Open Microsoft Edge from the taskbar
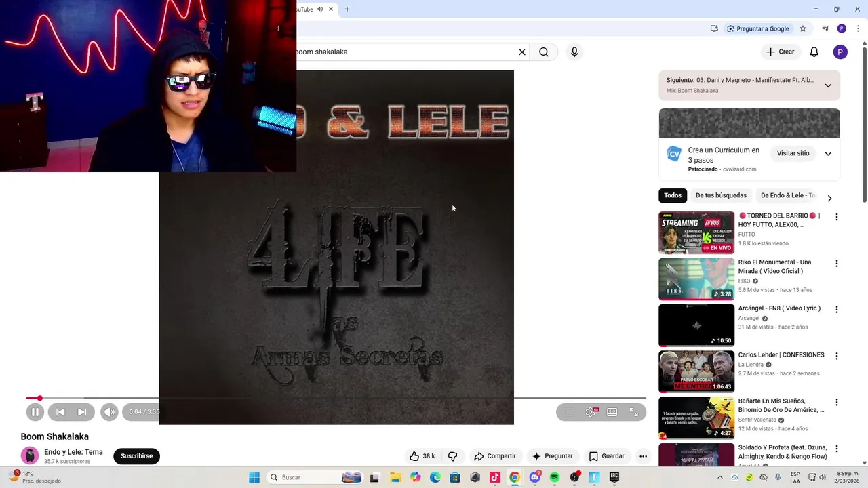Screen dimensions: 868x488 pyautogui.click(x=435, y=477)
